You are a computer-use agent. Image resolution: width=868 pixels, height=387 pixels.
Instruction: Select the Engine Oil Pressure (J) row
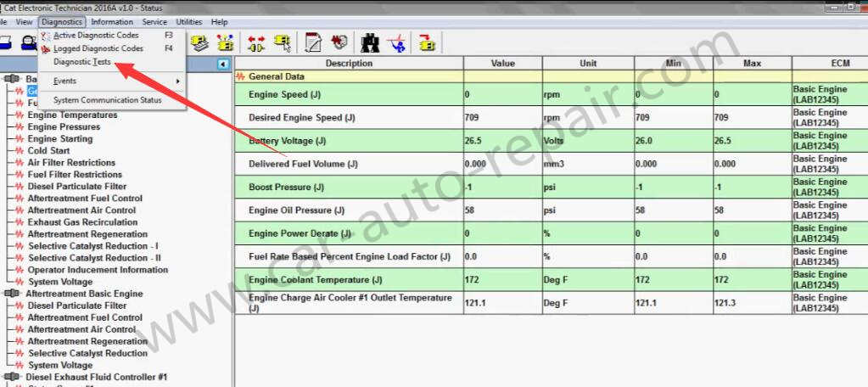click(x=552, y=210)
